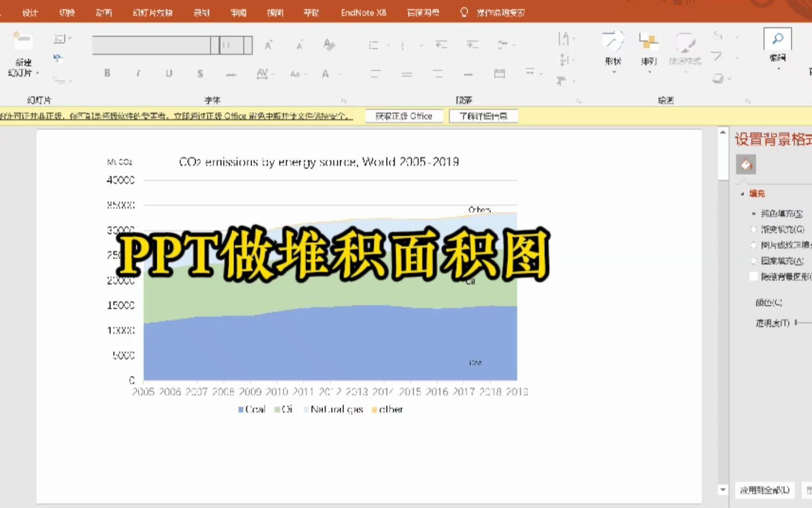Viewport: 812px width, 508px height.
Task: Click the slide scrollbar down arrow
Action: [x=723, y=489]
